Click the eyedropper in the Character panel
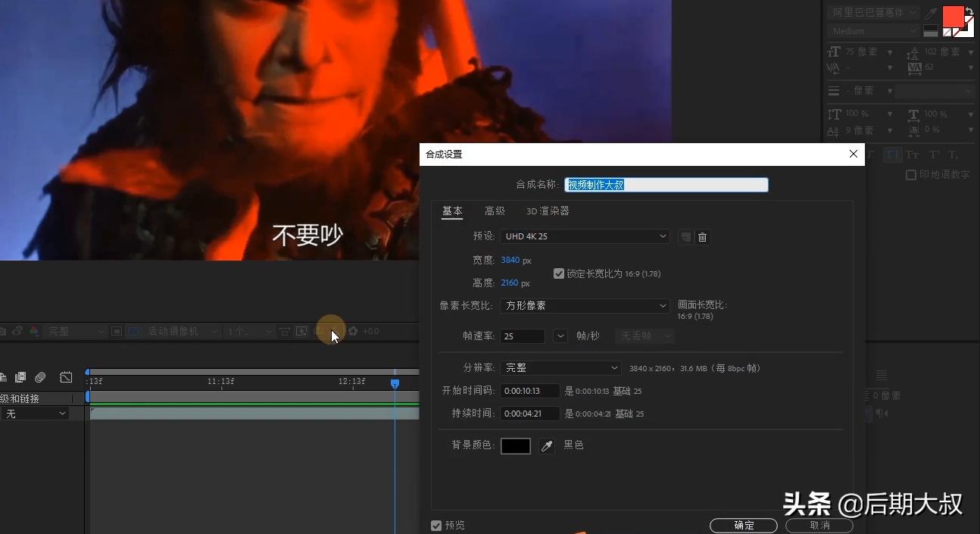 click(x=930, y=13)
